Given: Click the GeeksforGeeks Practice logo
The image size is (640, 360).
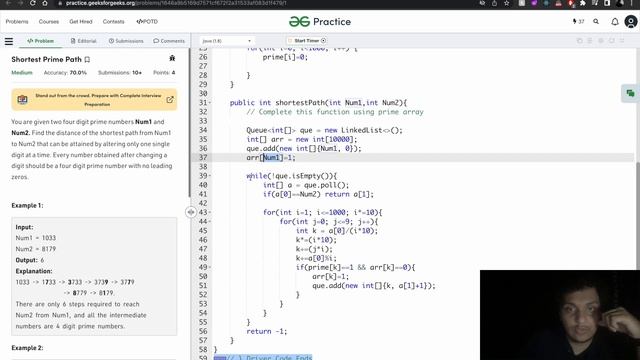Looking at the screenshot, I should tap(320, 22).
